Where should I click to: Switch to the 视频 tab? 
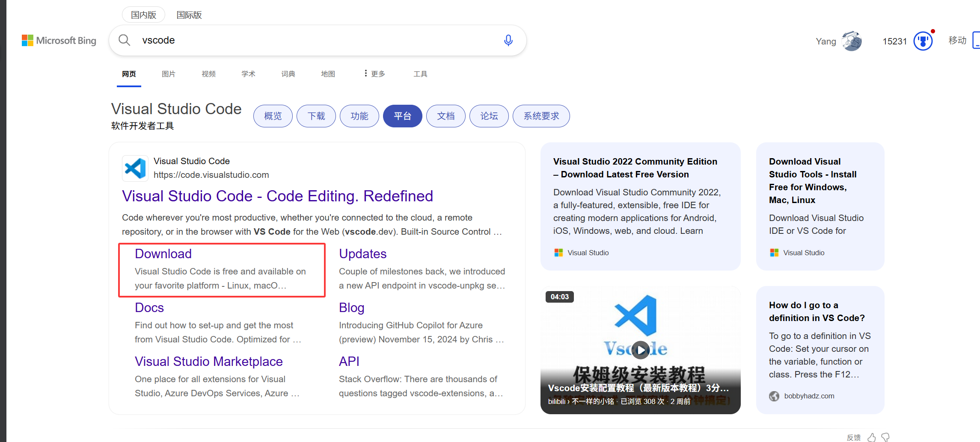(x=208, y=74)
